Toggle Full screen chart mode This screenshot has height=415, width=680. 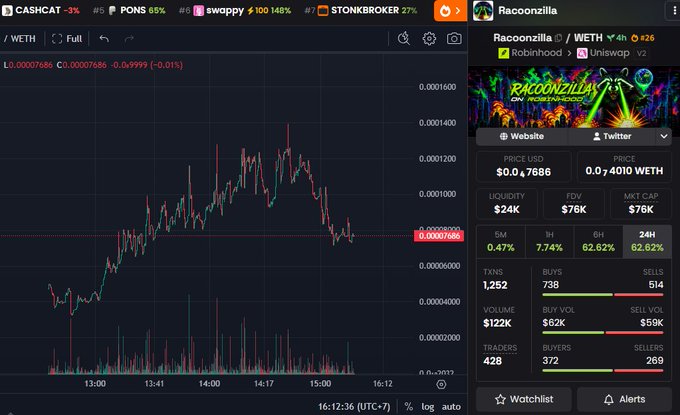point(67,39)
